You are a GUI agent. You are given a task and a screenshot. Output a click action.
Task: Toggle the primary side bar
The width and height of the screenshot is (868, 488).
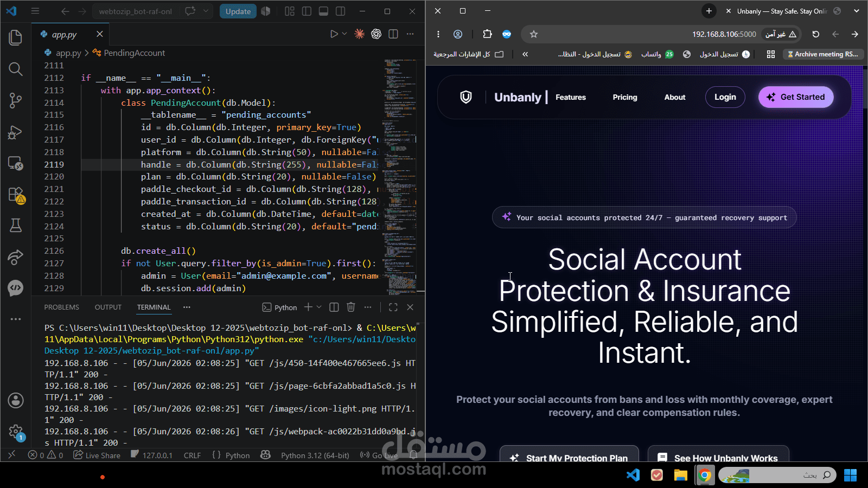pyautogui.click(x=307, y=11)
